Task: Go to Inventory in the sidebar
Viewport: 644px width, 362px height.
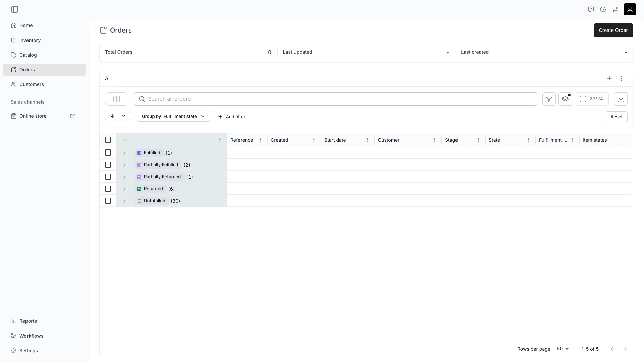Action: (x=44, y=40)
